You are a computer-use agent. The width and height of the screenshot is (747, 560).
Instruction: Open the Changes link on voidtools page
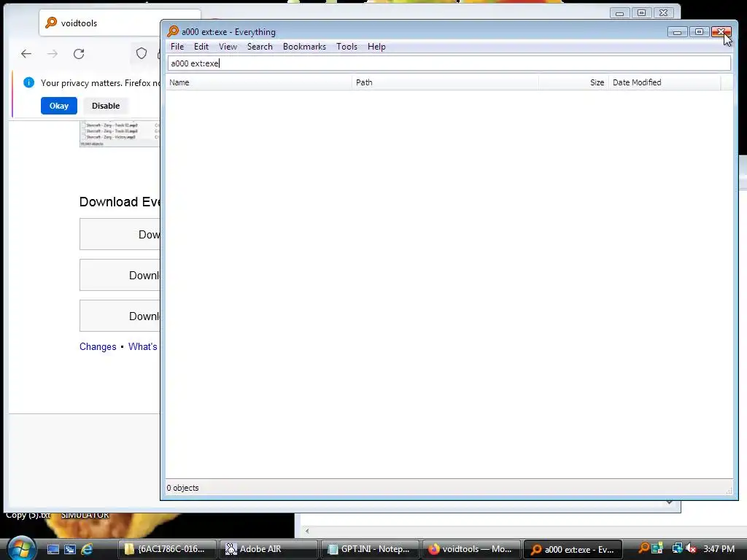(x=98, y=346)
